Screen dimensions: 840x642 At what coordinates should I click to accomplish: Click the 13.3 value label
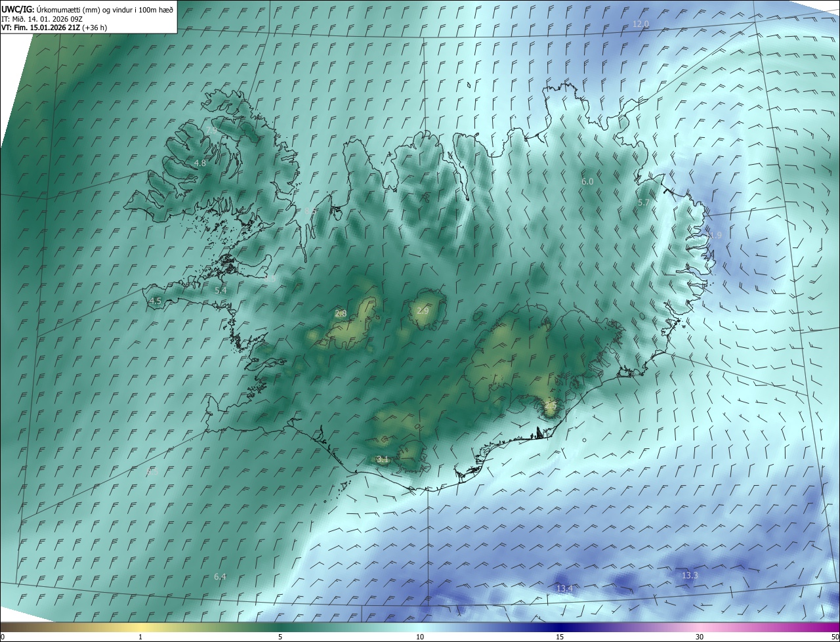point(690,575)
